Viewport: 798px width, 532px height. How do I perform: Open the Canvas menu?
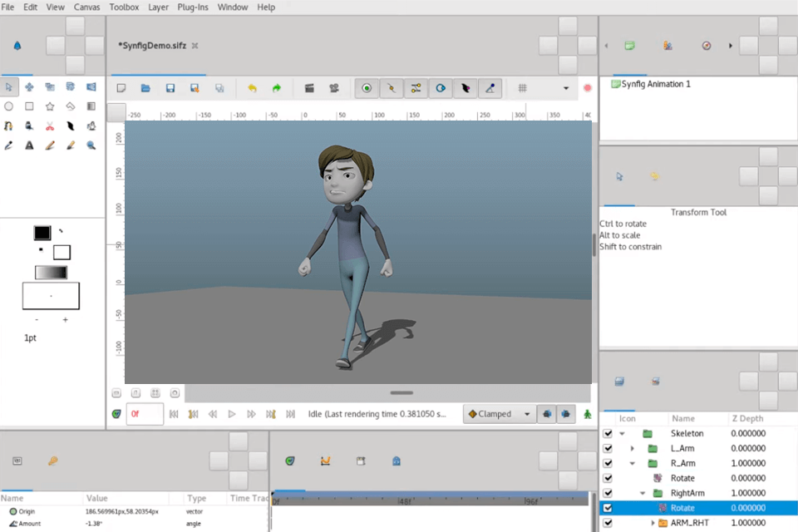point(86,7)
